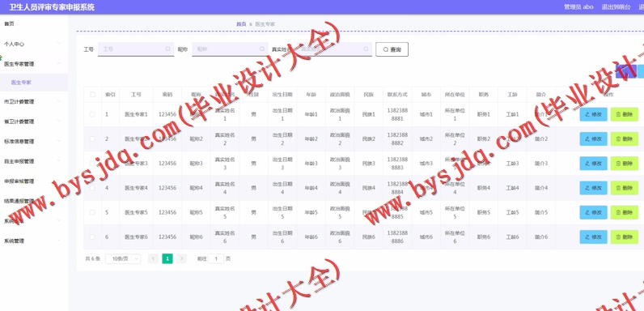The image size is (644, 311).
Task: Click the search icon in the 昵称 field
Action: pos(262,49)
